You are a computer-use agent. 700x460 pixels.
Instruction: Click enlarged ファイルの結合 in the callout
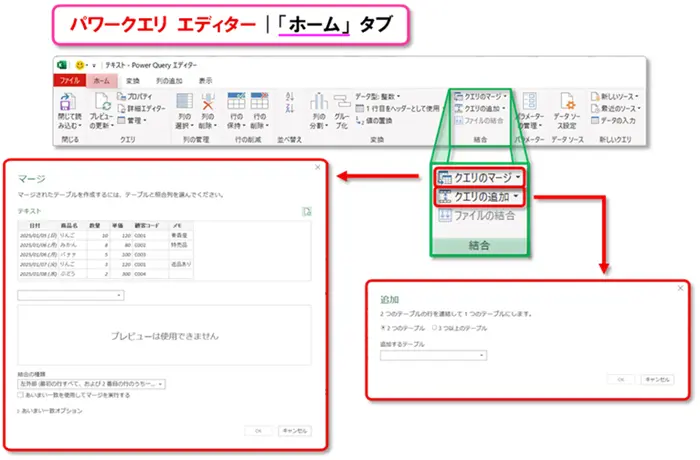point(476,216)
